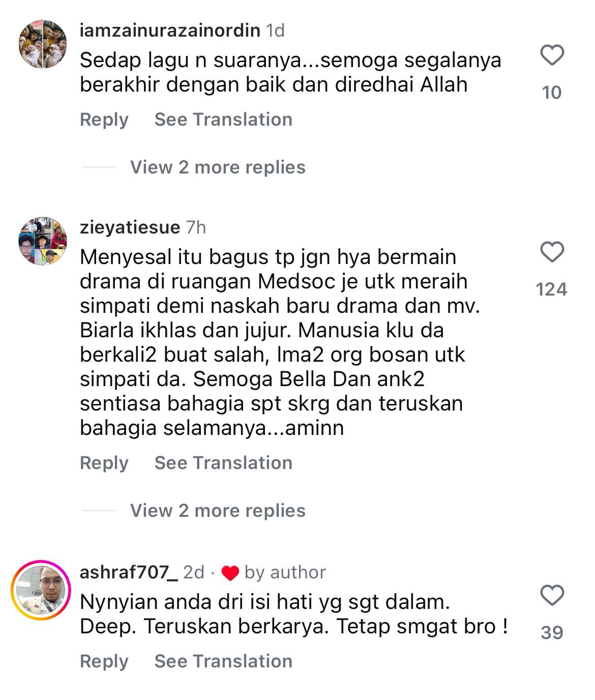View the 124 likes count
Viewport: 595px width, 700px height.
(552, 289)
